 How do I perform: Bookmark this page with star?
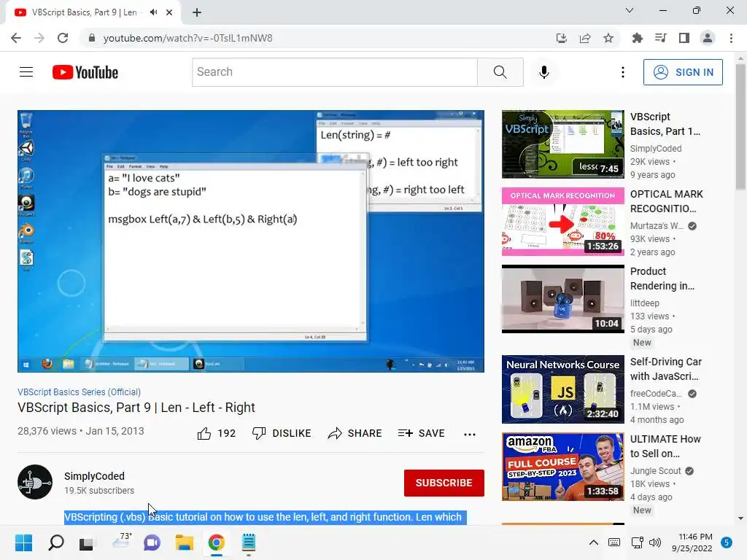[608, 38]
